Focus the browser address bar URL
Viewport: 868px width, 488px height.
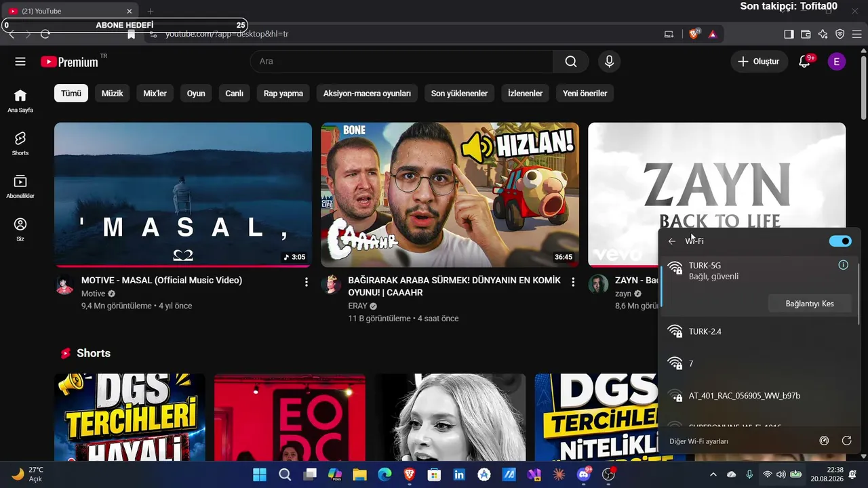pos(407,34)
